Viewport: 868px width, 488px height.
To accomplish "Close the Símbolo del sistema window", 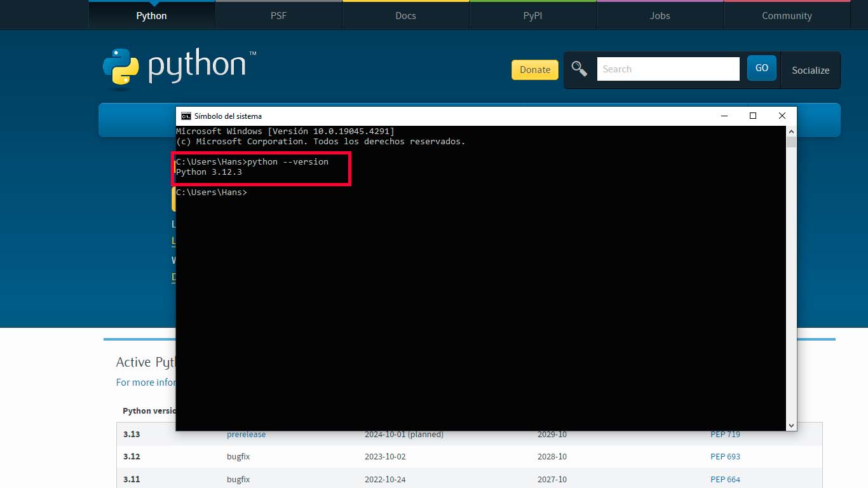I will click(x=782, y=116).
